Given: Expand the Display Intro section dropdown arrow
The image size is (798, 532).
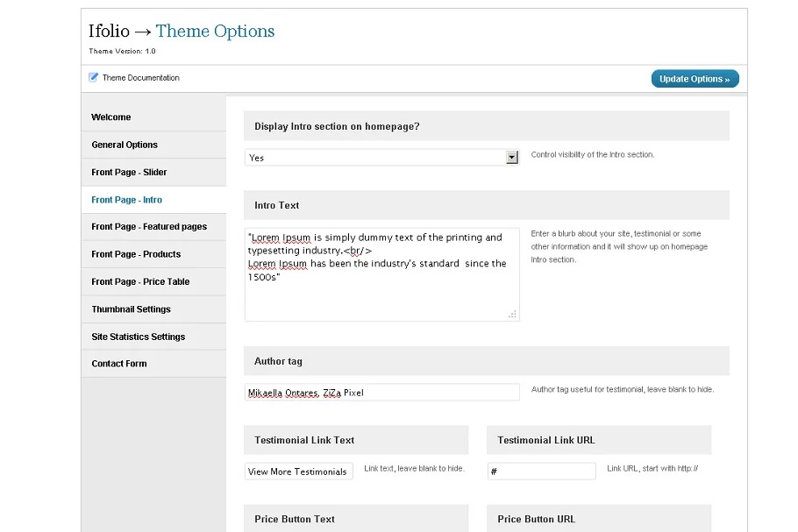Looking at the screenshot, I should (512, 158).
